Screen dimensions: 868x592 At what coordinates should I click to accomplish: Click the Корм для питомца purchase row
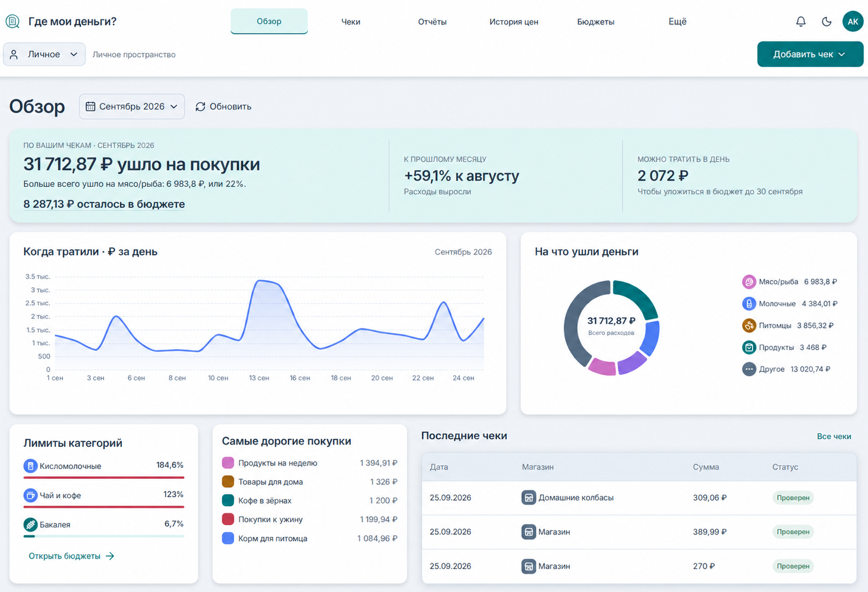pyautogui.click(x=310, y=538)
